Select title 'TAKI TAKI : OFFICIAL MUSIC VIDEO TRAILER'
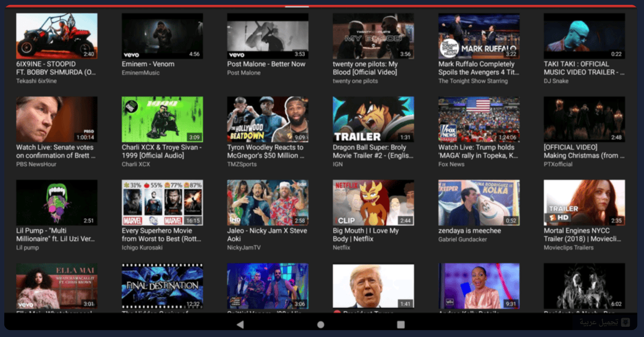 pos(584,68)
